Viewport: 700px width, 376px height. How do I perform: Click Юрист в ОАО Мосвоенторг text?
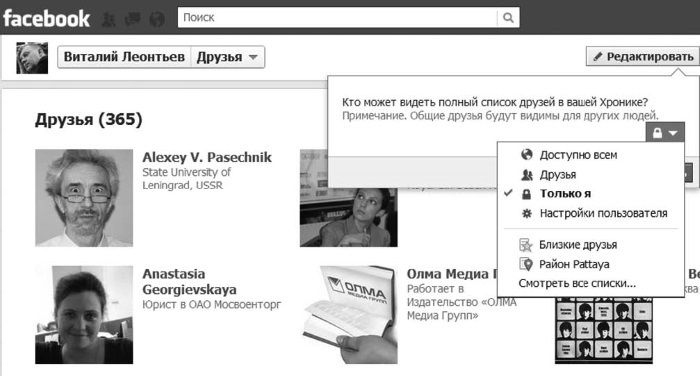(212, 305)
